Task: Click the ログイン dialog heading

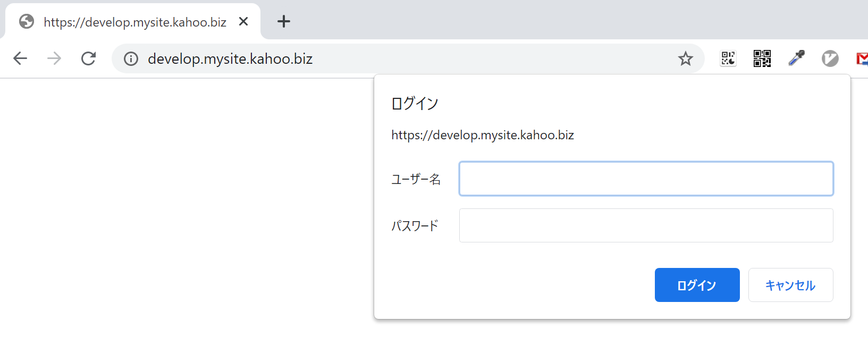Action: click(415, 103)
